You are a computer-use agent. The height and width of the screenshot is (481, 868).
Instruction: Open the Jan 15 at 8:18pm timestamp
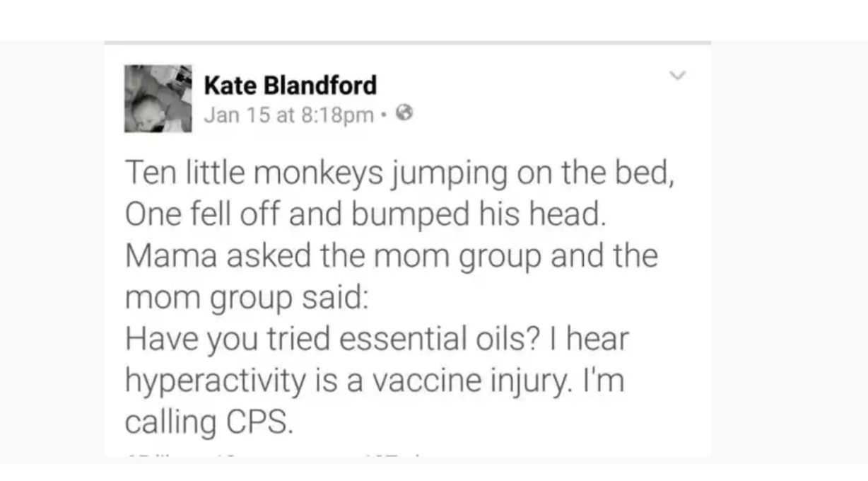pos(288,115)
